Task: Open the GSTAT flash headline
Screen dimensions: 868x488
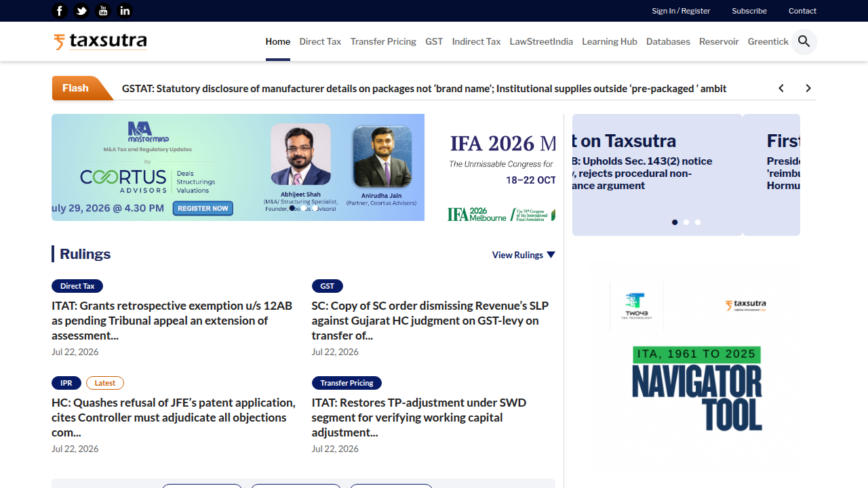Action: [x=424, y=88]
